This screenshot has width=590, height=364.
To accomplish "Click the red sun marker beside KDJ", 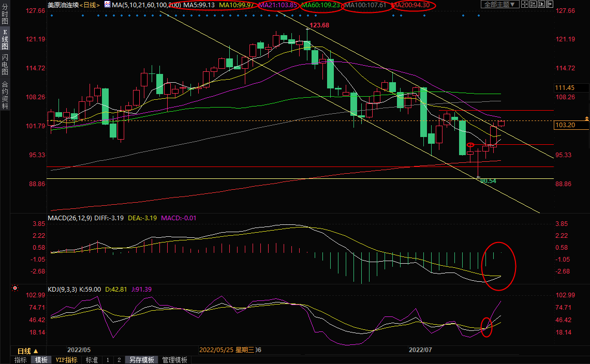I will click(x=16, y=289).
